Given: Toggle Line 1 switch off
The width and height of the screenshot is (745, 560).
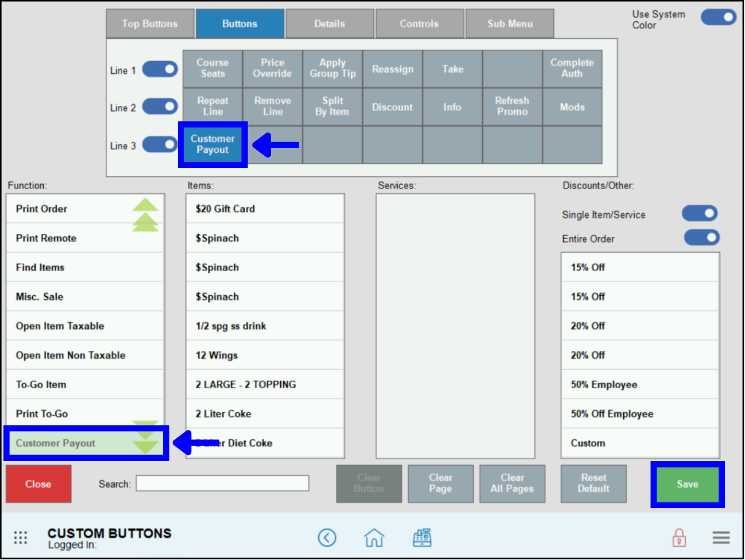Looking at the screenshot, I should point(160,69).
